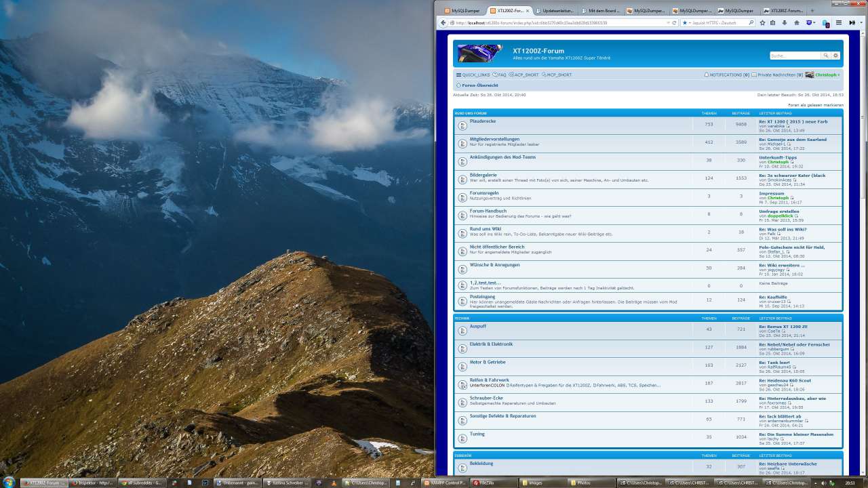Viewport: 868px width, 488px height.
Task: Reload page with the refresh icon
Action: click(x=674, y=22)
